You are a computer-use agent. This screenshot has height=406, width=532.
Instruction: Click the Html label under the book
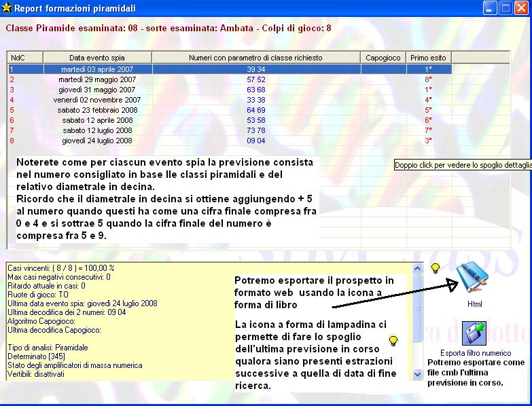pos(475,304)
